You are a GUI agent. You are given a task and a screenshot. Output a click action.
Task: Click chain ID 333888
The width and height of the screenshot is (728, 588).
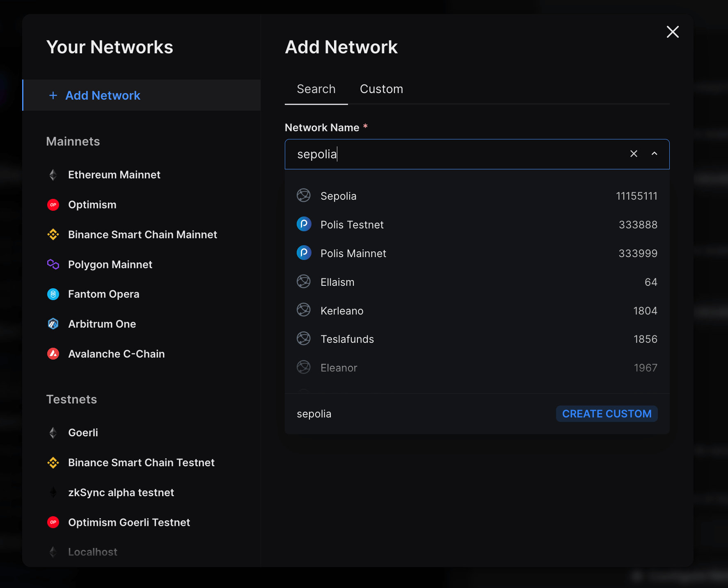click(x=638, y=225)
